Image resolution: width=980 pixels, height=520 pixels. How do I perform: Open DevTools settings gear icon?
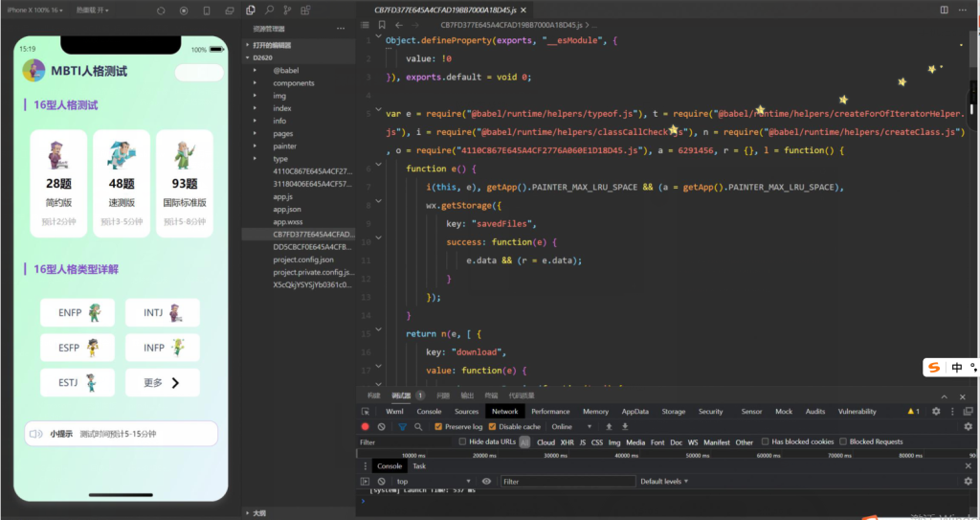[x=936, y=411]
